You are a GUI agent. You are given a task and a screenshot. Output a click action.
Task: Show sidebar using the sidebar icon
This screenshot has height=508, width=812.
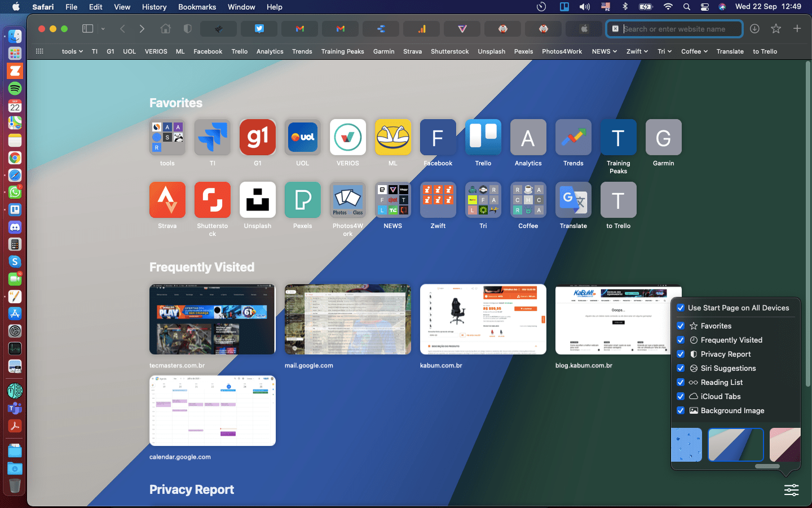(x=87, y=29)
